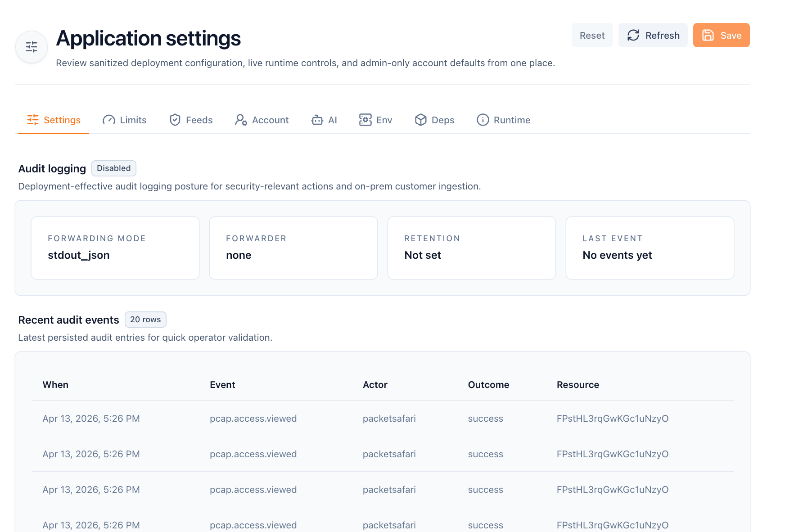Click the first row resource FPstHL3rqGwKGc1uNzyO
This screenshot has width=785, height=532.
point(613,419)
